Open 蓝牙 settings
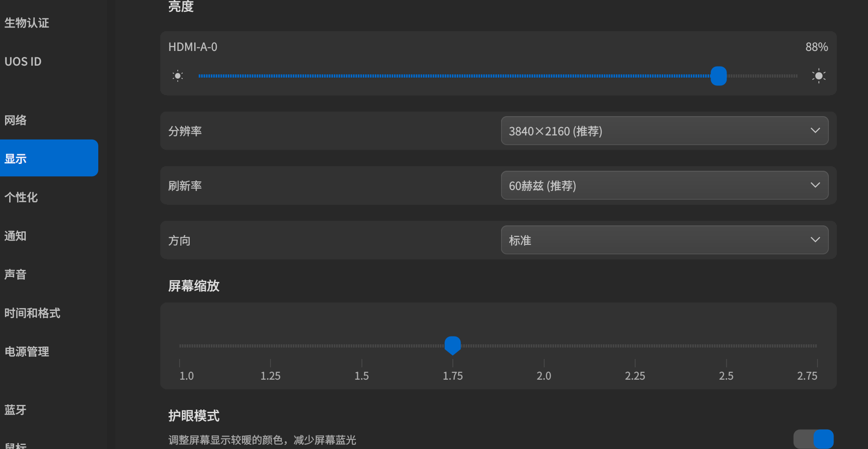868x449 pixels. tap(16, 410)
